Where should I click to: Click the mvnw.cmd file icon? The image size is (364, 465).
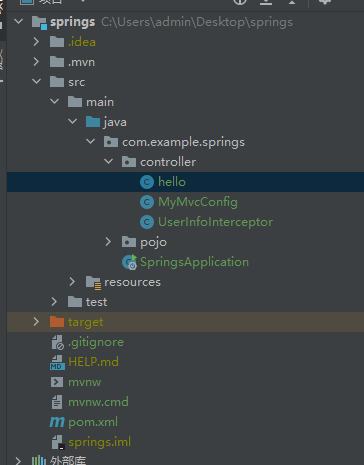[x=57, y=402]
